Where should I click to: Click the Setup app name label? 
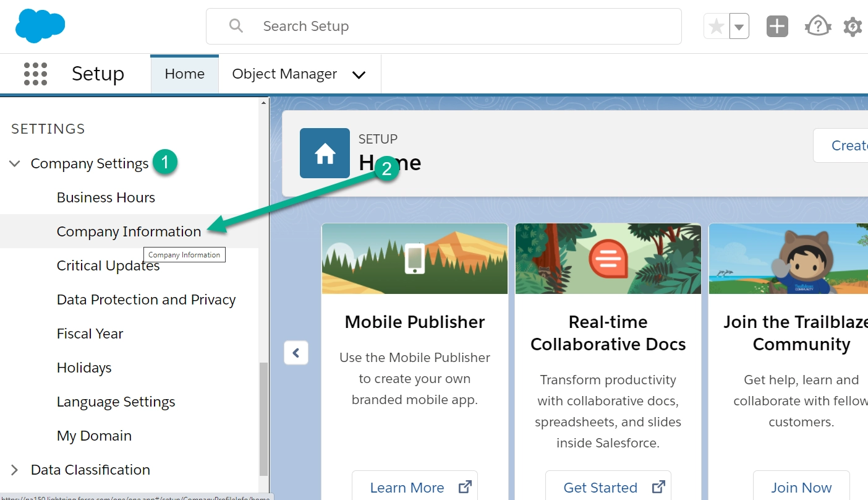(98, 74)
